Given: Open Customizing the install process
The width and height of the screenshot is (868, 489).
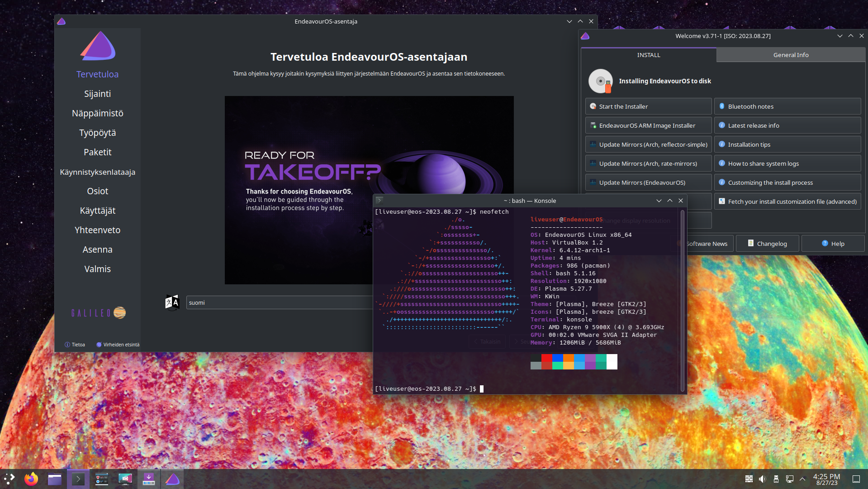Looking at the screenshot, I should [x=787, y=182].
